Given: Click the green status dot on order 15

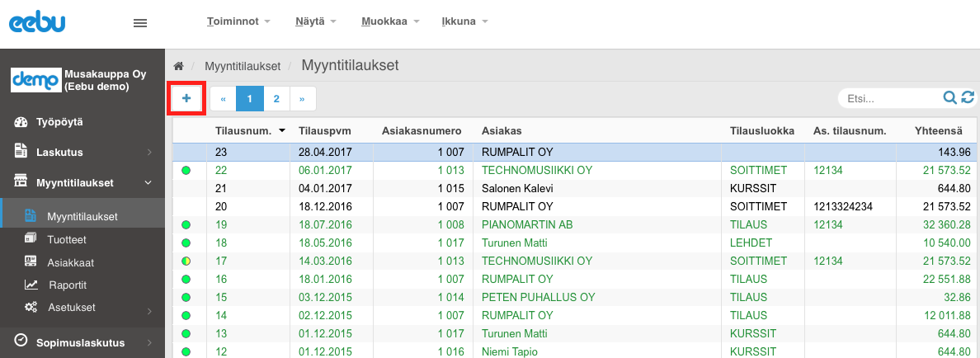Looking at the screenshot, I should click(x=186, y=297).
